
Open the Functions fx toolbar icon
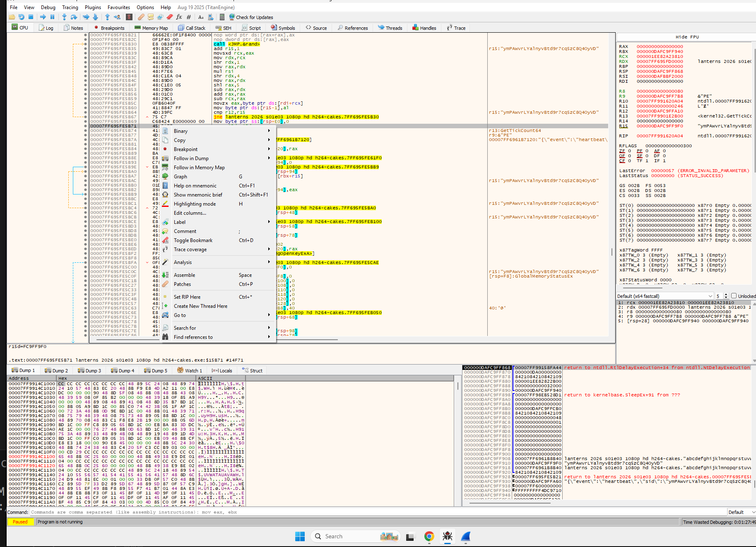179,17
